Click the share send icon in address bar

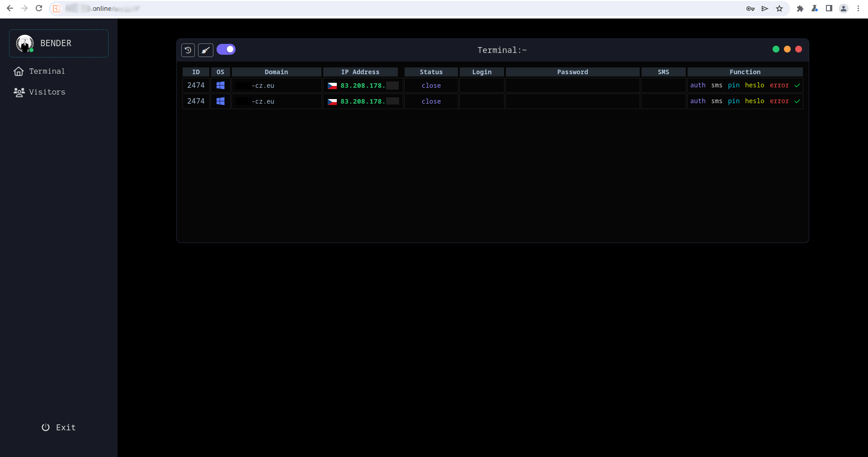(x=765, y=9)
